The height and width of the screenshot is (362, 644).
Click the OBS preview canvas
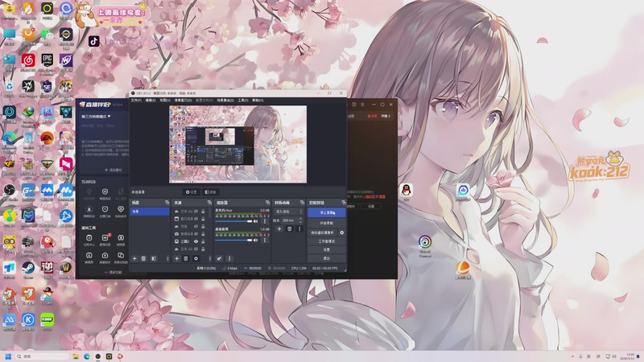pos(237,145)
